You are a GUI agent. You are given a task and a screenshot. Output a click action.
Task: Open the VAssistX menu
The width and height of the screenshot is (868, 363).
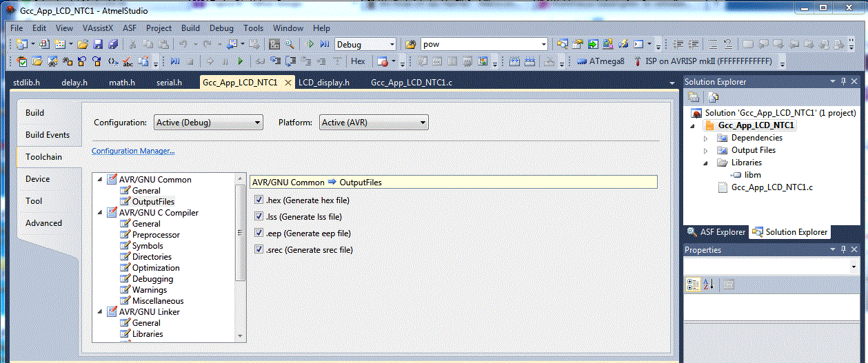(x=97, y=28)
